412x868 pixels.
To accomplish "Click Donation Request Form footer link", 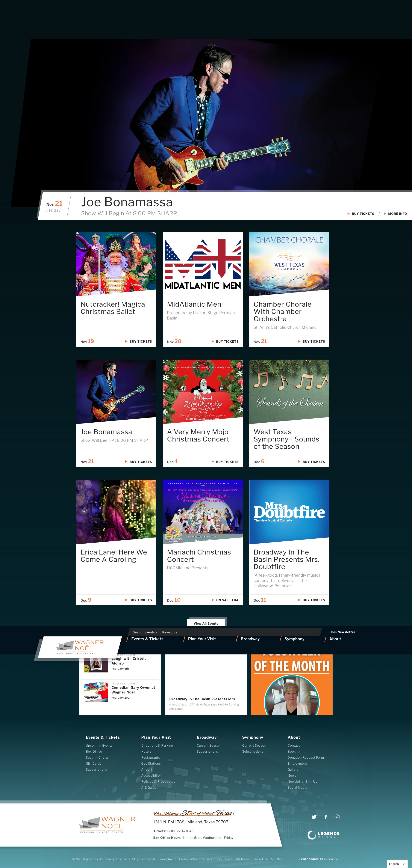I will coord(306,758).
